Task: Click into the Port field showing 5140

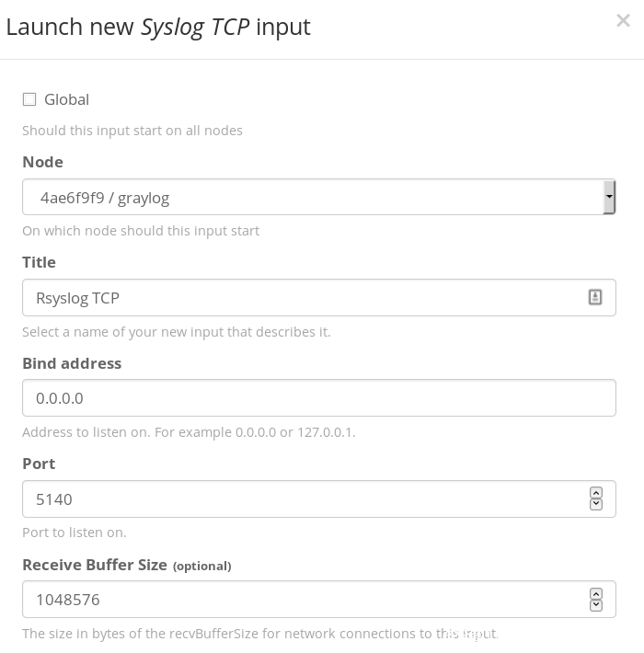Action: (x=304, y=499)
